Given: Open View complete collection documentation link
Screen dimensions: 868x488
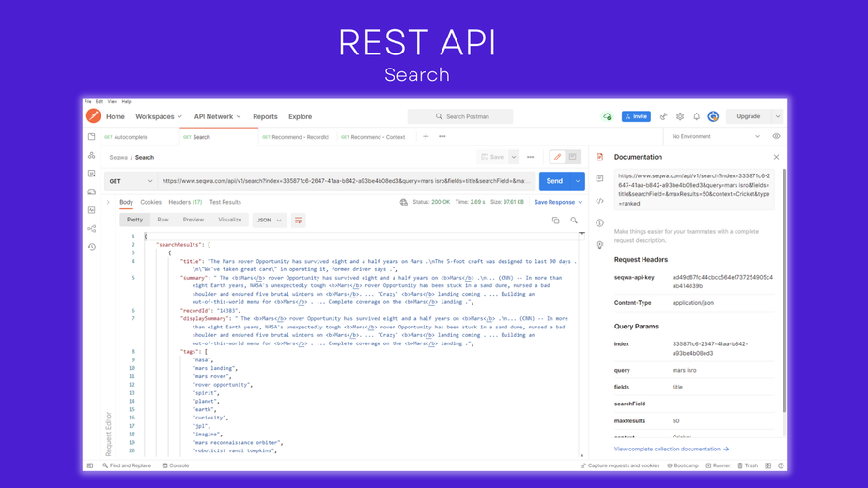Looking at the screenshot, I should click(672, 450).
